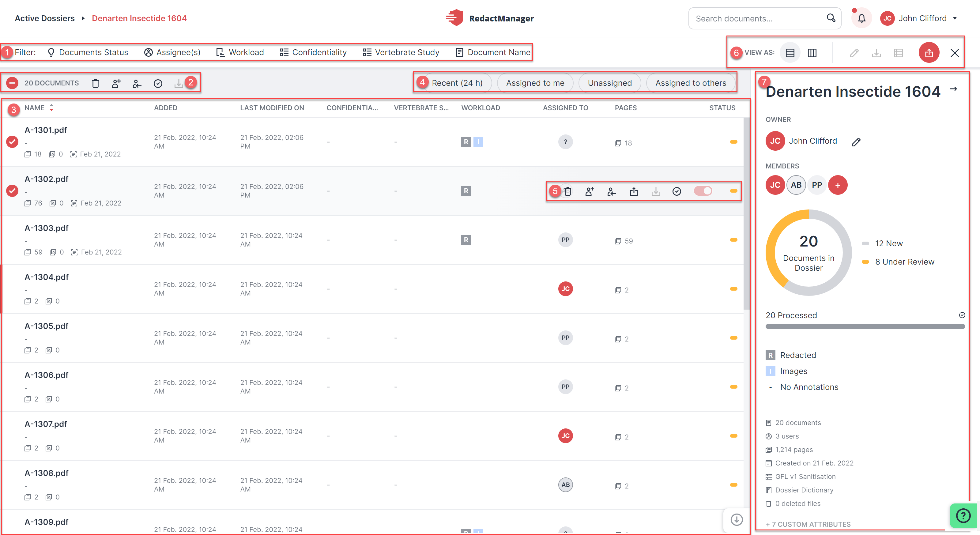Assign reviewer for A-1302.pdf row
The height and width of the screenshot is (535, 980).
click(x=589, y=191)
